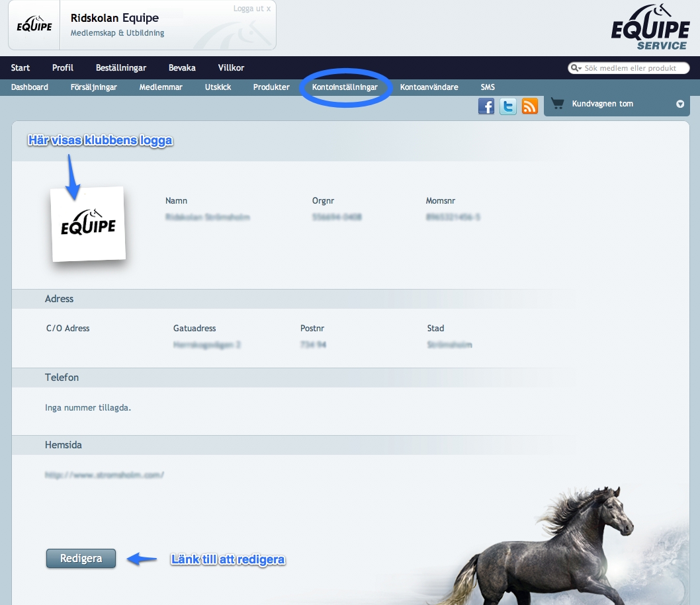
Task: Click the club logo thumbnail
Action: [88, 224]
